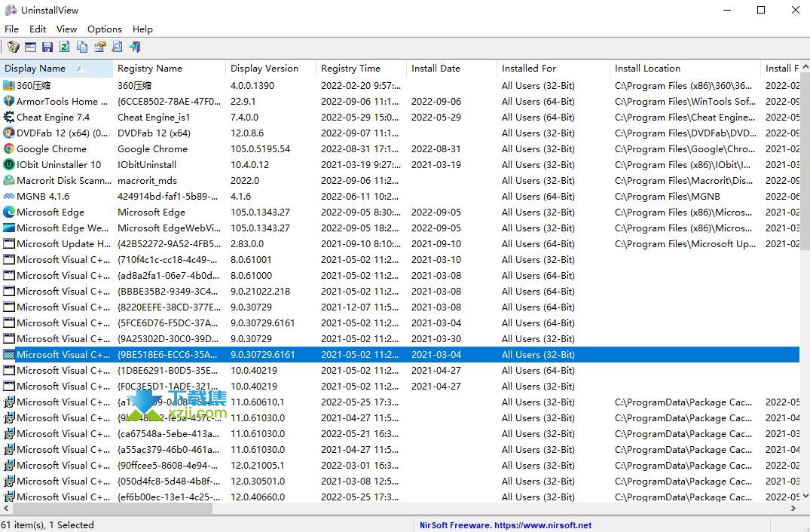The height and width of the screenshot is (532, 810).
Task: Click the MGNB 4.1.6 icon
Action: pos(9,196)
